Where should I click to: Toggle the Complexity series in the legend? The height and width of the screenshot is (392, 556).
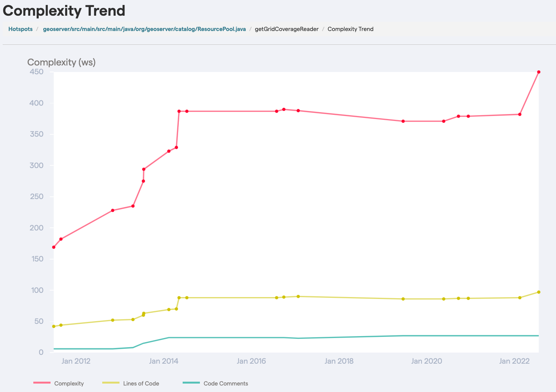coord(69,383)
